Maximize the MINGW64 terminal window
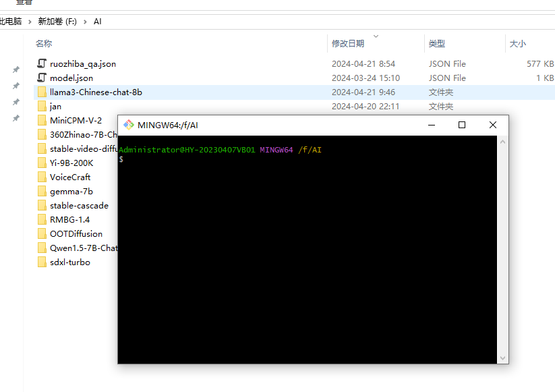This screenshot has height=392, width=555. pyautogui.click(x=462, y=125)
